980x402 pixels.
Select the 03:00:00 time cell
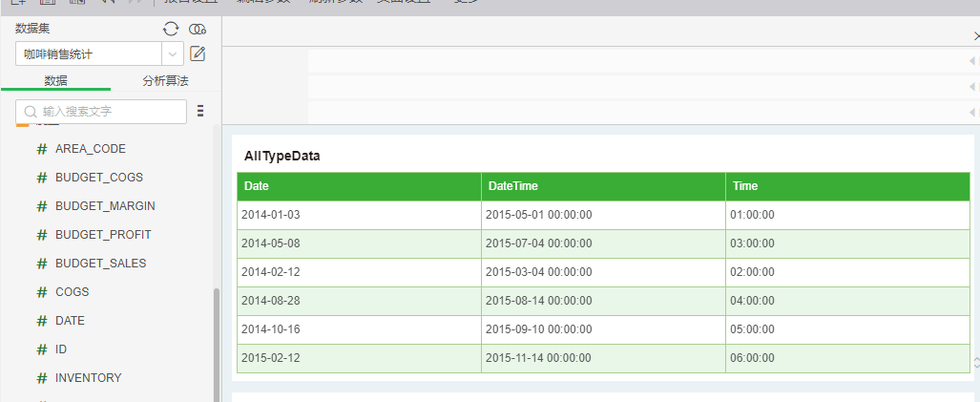[847, 243]
